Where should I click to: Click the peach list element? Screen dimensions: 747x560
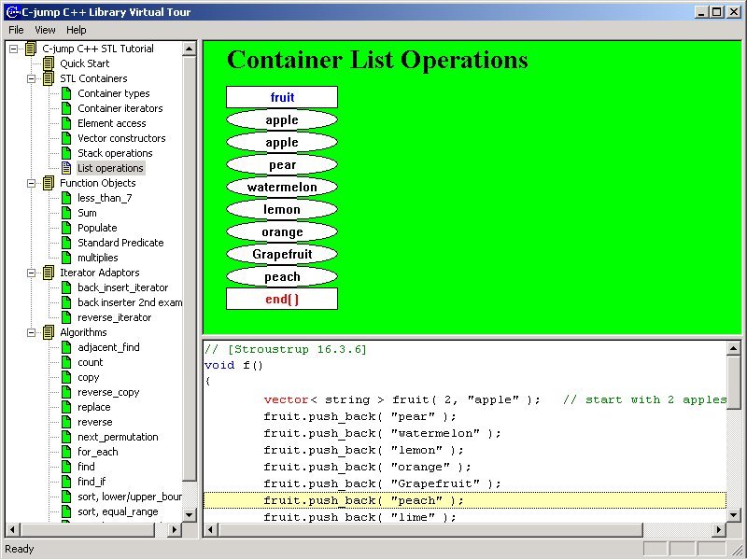282,276
